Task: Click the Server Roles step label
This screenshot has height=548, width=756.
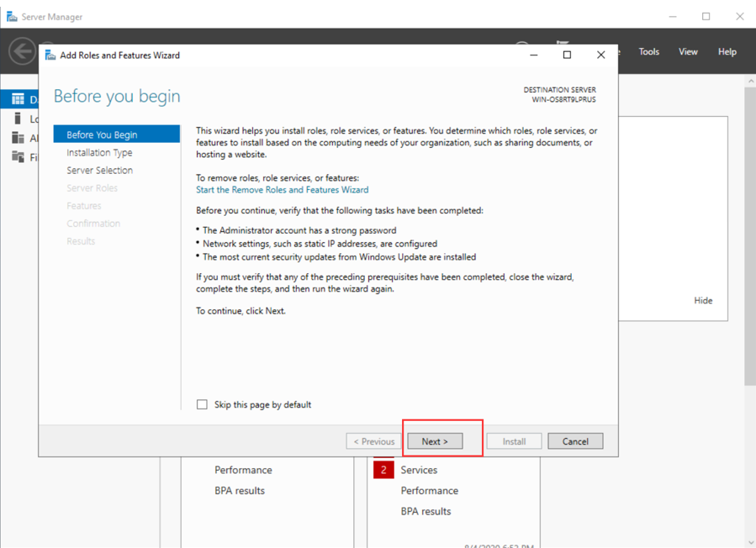Action: coord(93,188)
